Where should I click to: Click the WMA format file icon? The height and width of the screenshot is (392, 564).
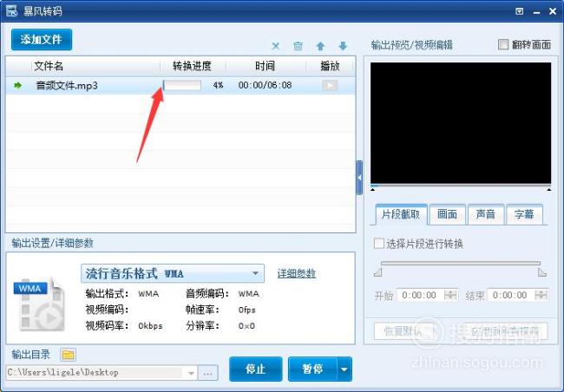pyautogui.click(x=40, y=304)
